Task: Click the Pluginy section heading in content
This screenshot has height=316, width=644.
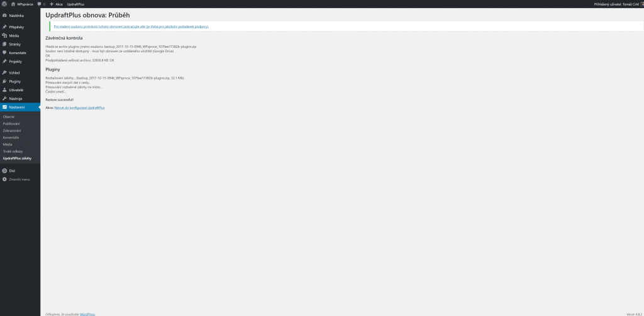Action: coord(53,69)
